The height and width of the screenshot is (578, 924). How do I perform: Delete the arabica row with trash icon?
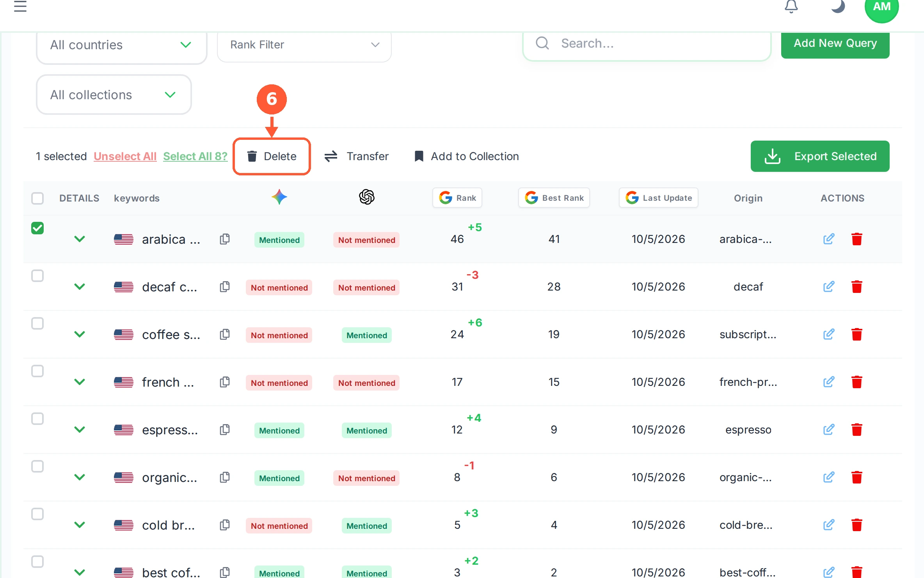[x=856, y=239]
